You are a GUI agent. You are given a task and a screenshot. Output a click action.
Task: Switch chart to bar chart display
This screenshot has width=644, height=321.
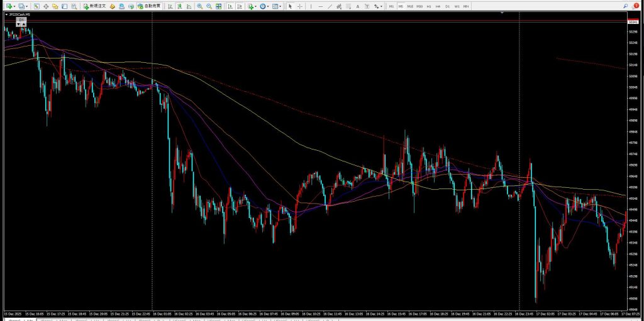tap(170, 6)
